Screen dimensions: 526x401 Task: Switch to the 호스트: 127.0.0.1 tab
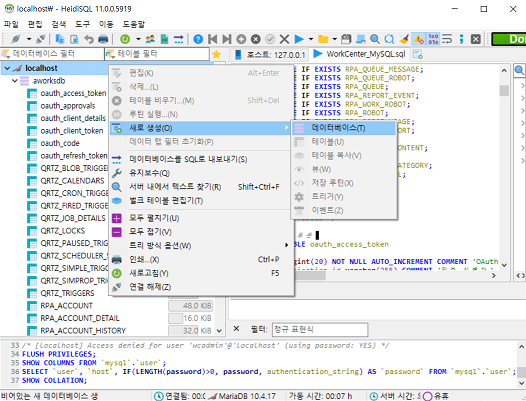270,54
